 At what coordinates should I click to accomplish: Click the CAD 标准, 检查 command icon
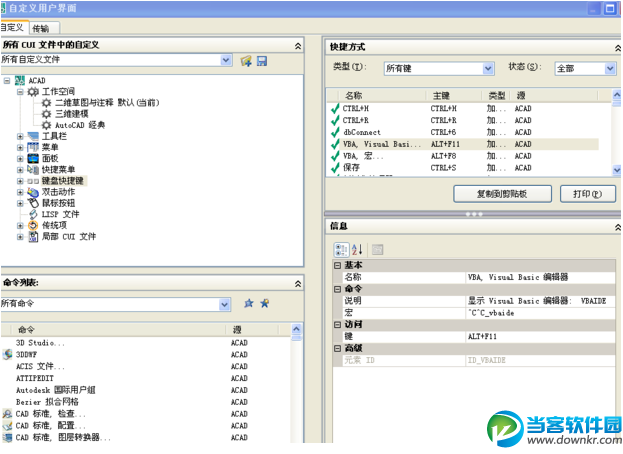click(x=7, y=414)
